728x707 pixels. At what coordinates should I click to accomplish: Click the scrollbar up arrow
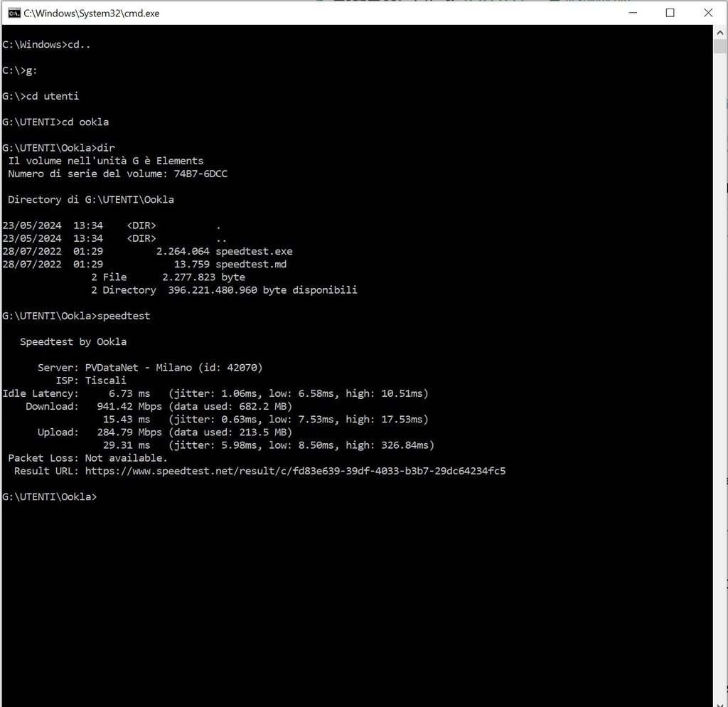click(719, 33)
